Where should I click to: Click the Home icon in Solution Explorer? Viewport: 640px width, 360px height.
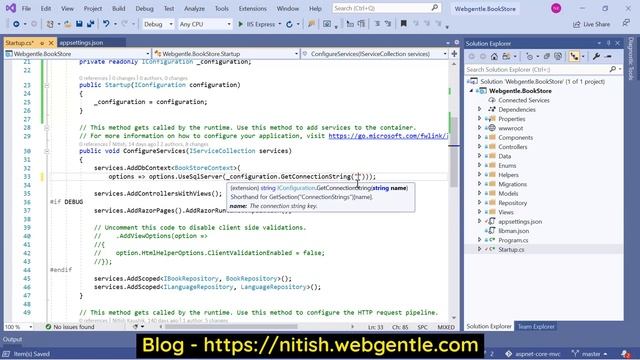point(494,56)
